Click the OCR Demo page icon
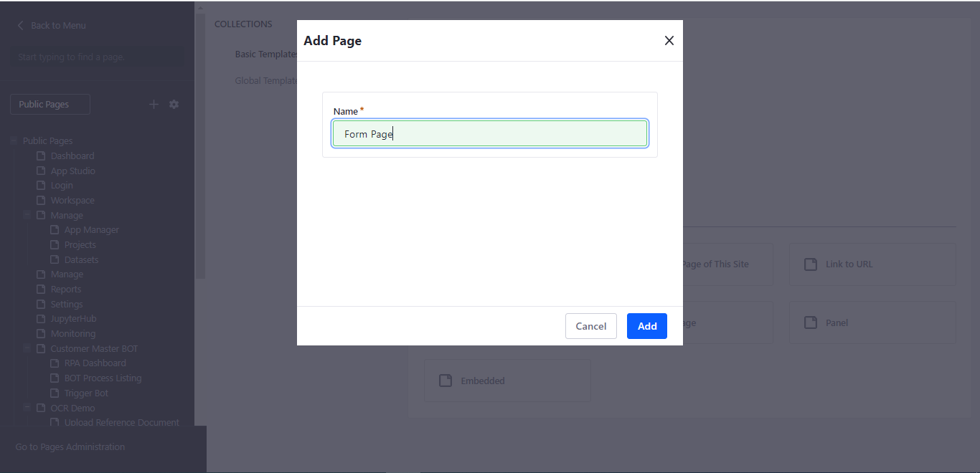 pos(41,408)
